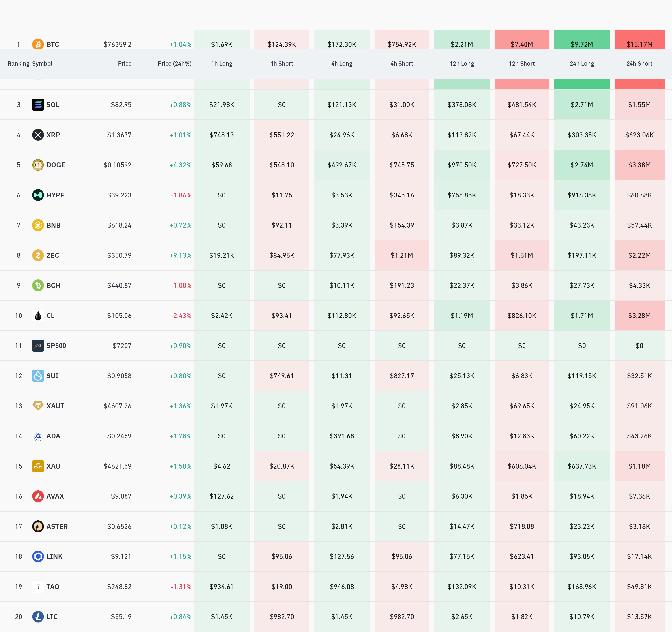Open the SP500 symbol link

56,346
